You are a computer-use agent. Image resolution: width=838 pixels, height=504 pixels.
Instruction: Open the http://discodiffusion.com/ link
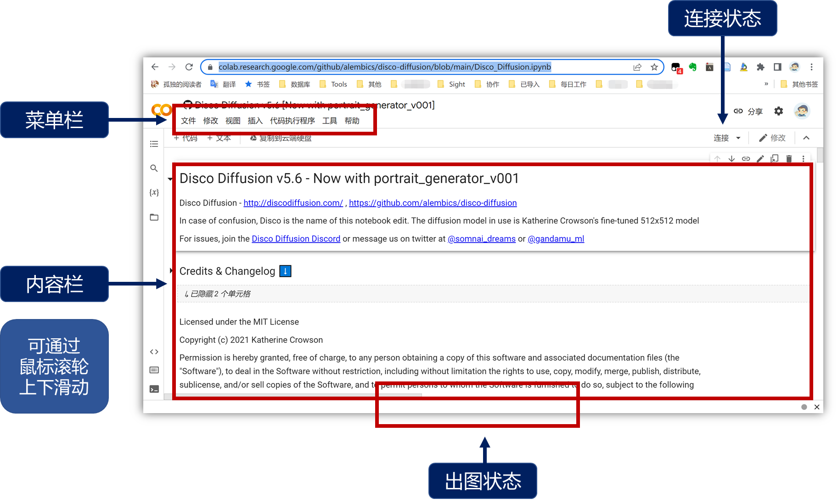[x=293, y=203]
